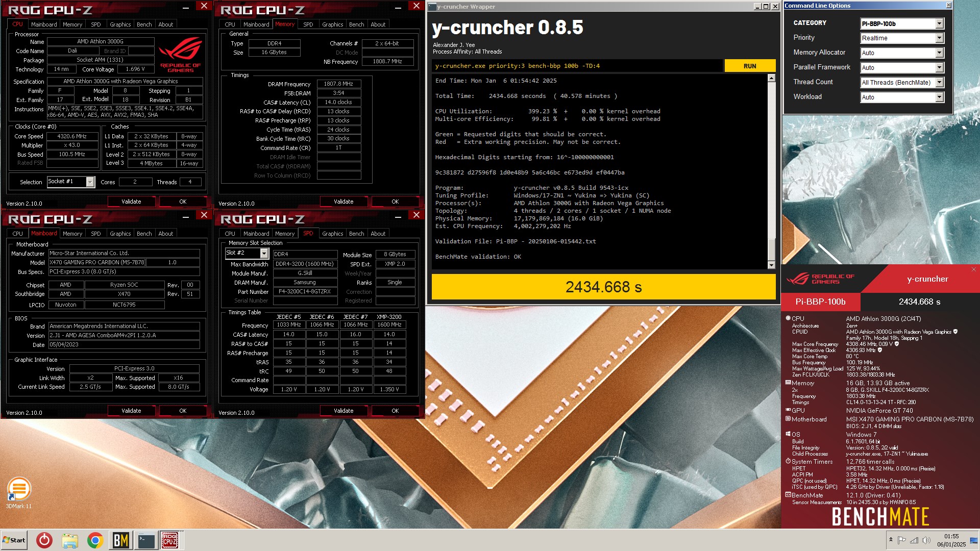
Task: Click the Motherboard icon in BenchMate panel
Action: (x=788, y=418)
